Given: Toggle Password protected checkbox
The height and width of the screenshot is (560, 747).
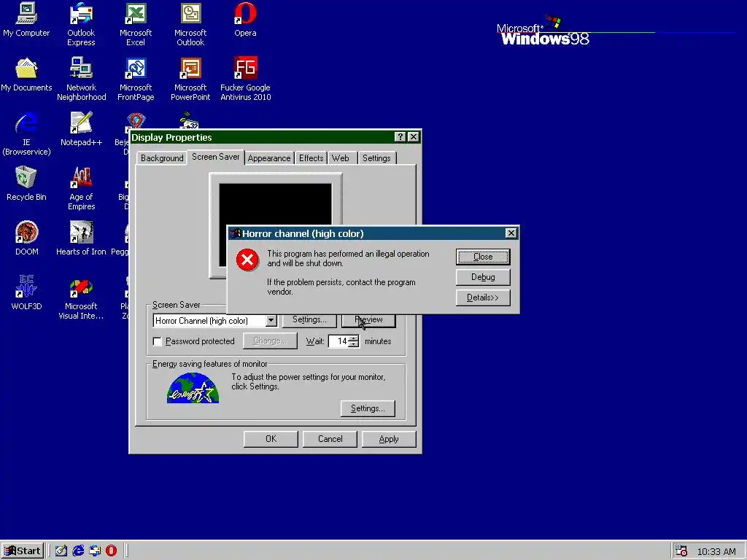Looking at the screenshot, I should point(158,341).
